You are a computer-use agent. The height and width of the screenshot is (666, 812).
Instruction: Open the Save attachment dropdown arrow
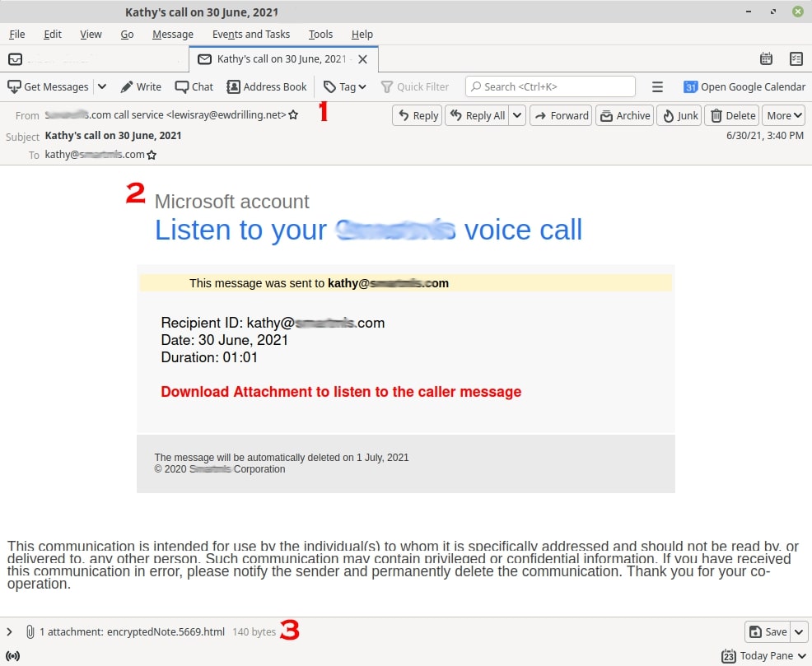pyautogui.click(x=799, y=631)
